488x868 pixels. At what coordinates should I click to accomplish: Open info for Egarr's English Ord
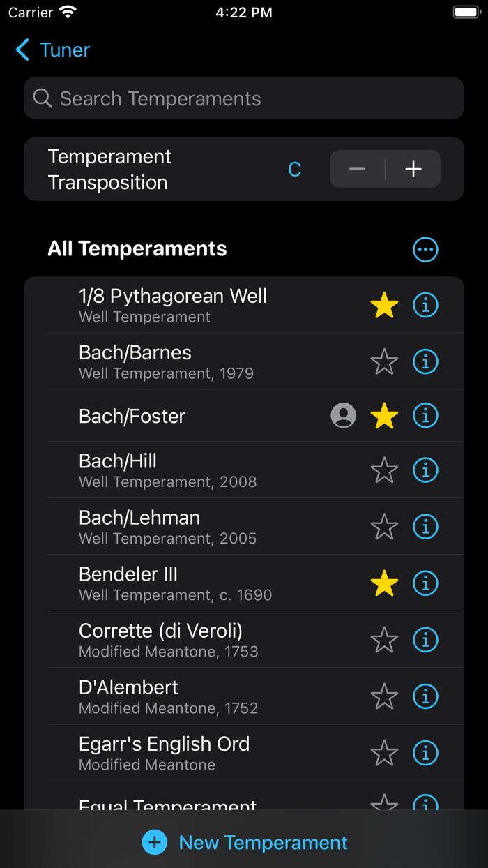(425, 753)
